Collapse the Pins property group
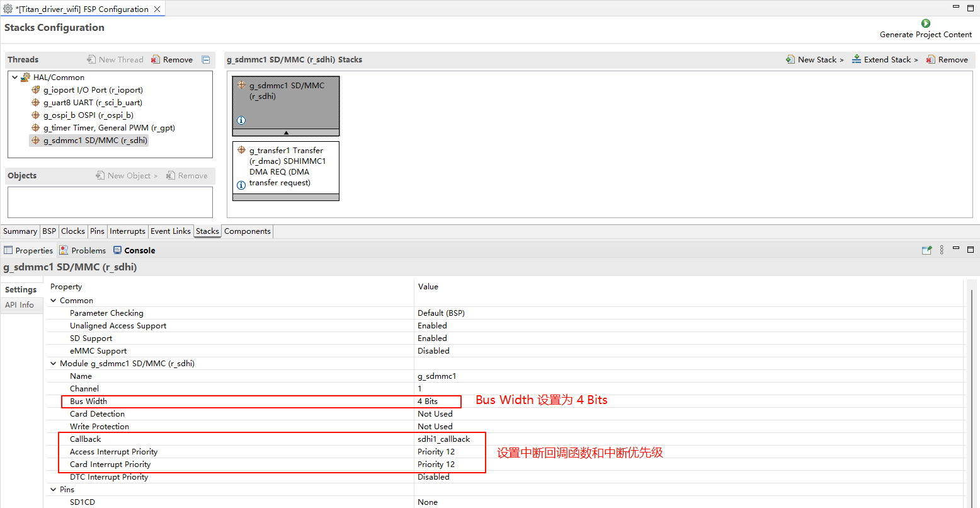Viewport: 980px width, 508px height. pyautogui.click(x=54, y=490)
